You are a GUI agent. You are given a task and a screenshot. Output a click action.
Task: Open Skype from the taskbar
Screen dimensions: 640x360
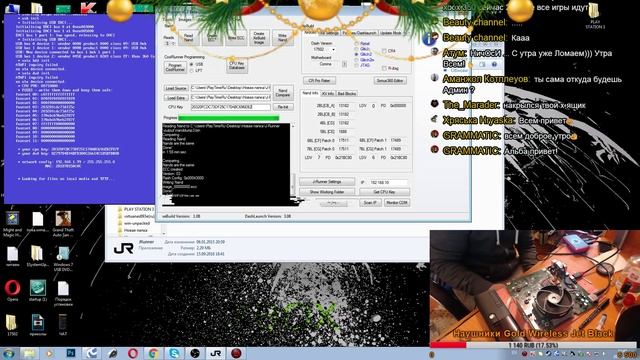(174, 353)
